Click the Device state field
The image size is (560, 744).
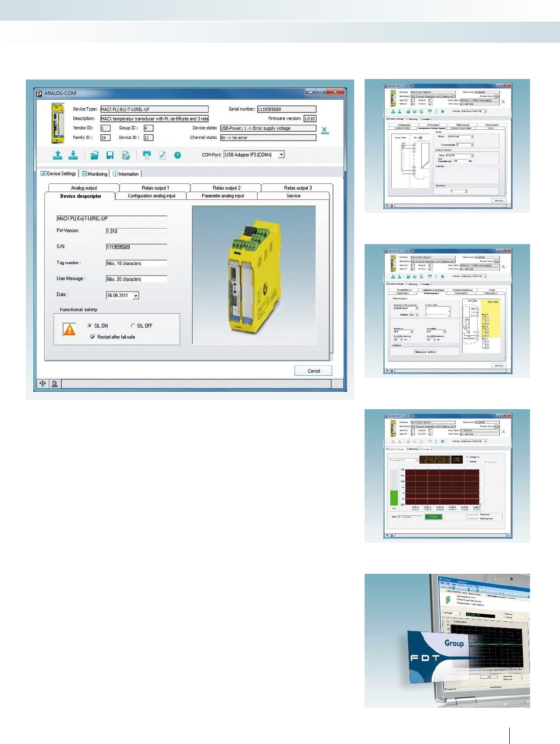(x=268, y=128)
